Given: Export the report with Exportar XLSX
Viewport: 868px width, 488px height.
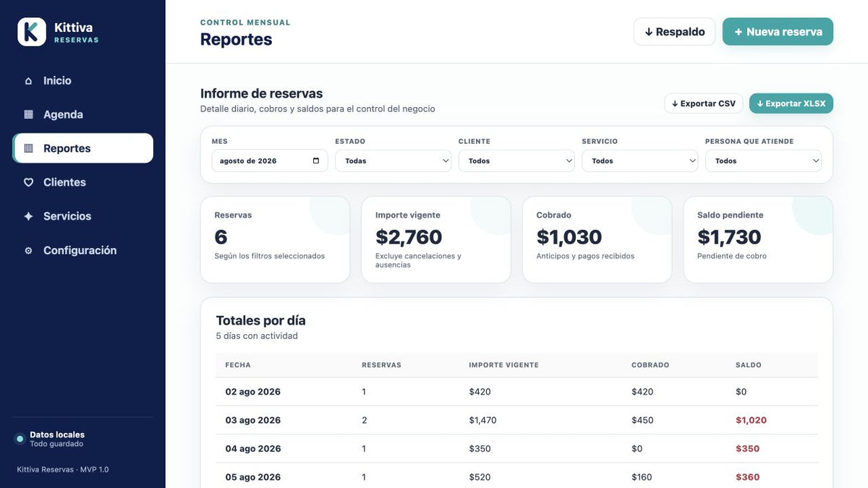Looking at the screenshot, I should click(791, 103).
